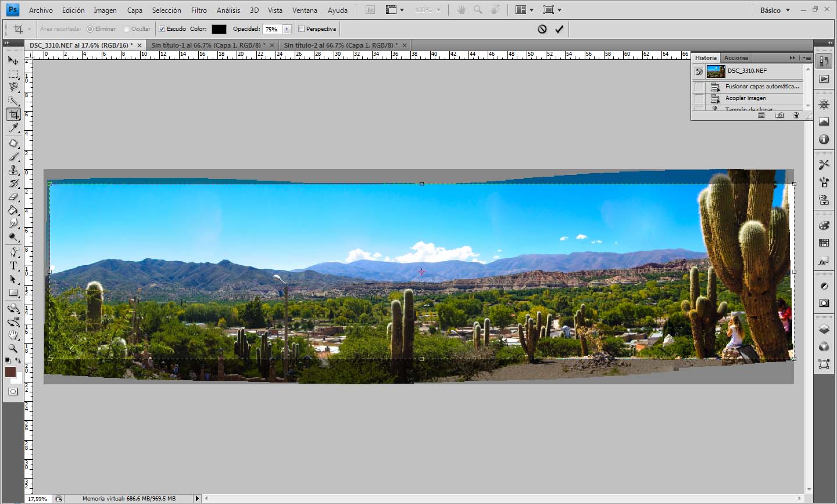This screenshot has width=837, height=504.
Task: Select the Magic Wand tool
Action: [x=13, y=101]
